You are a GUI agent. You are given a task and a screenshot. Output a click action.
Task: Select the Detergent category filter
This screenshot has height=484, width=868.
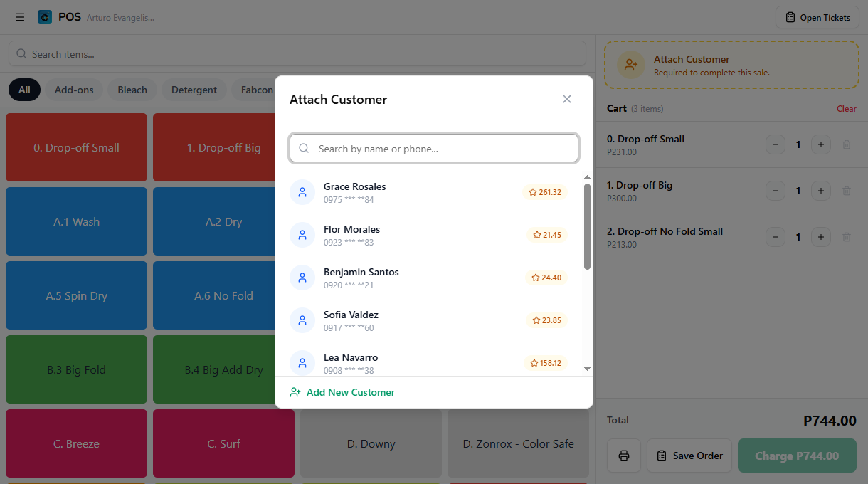[x=194, y=90]
